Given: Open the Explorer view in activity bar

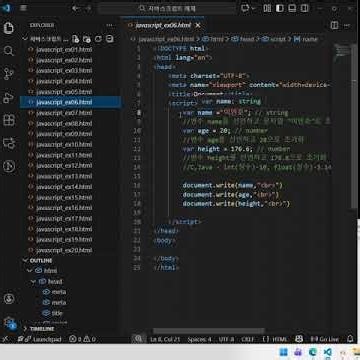Looking at the screenshot, I should [x=9, y=28].
